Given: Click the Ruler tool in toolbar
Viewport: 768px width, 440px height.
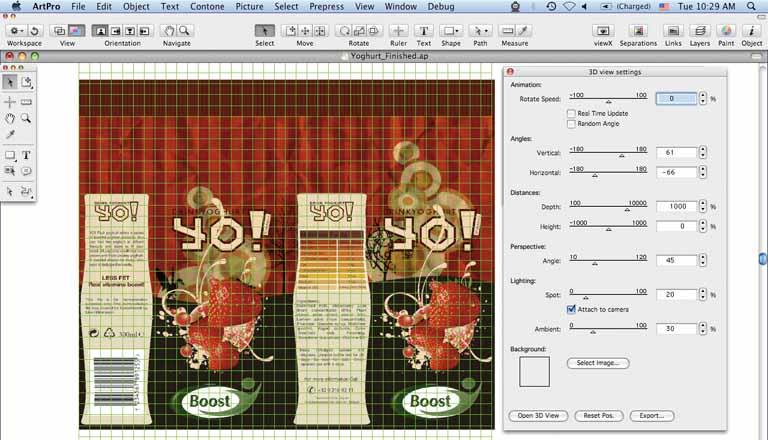Looking at the screenshot, I should point(398,31).
